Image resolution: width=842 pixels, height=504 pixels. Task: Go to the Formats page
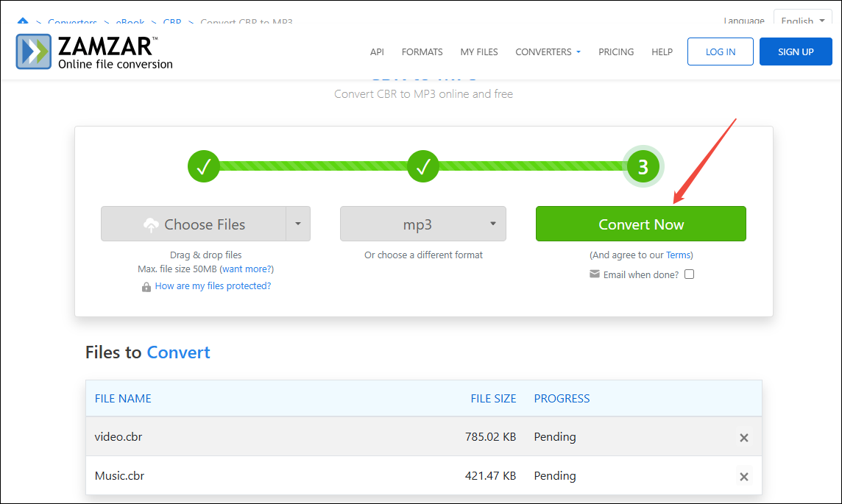coord(422,52)
